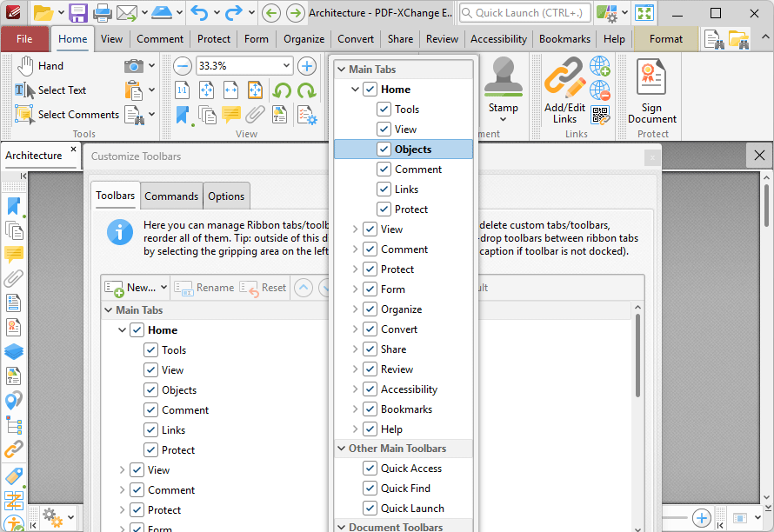The height and width of the screenshot is (532, 774).
Task: Collapse the Other Main Toolbars section
Action: click(341, 448)
